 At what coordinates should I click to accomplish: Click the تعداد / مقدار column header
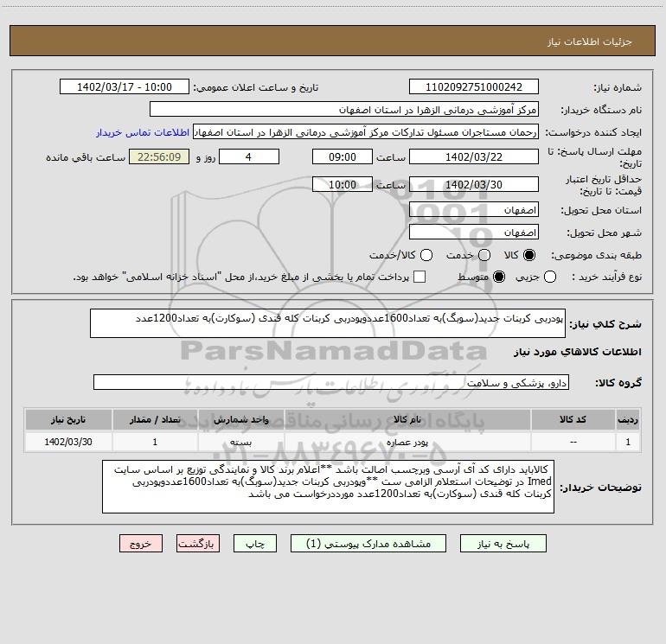click(x=155, y=419)
